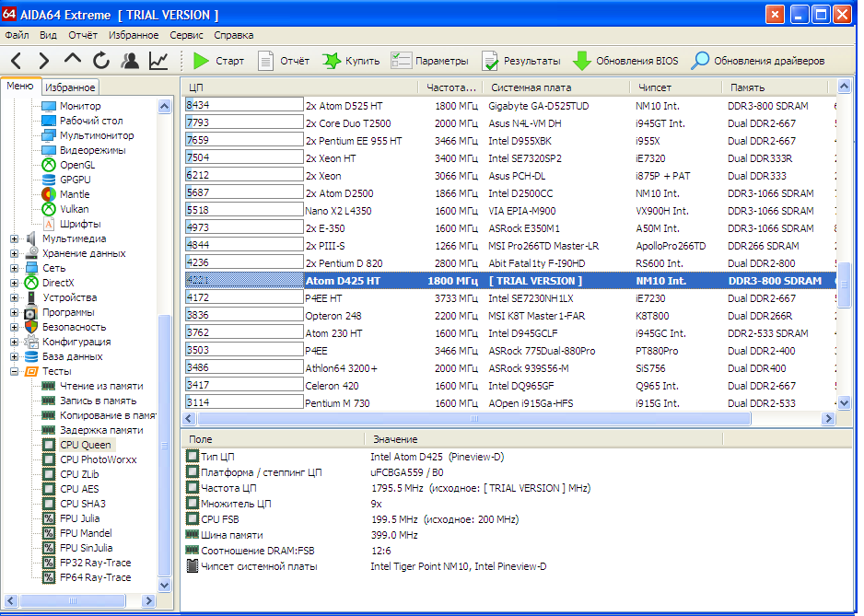Click the sidebar tree vertical scrollbar
Viewport: 864px width, 616px height.
[164, 445]
